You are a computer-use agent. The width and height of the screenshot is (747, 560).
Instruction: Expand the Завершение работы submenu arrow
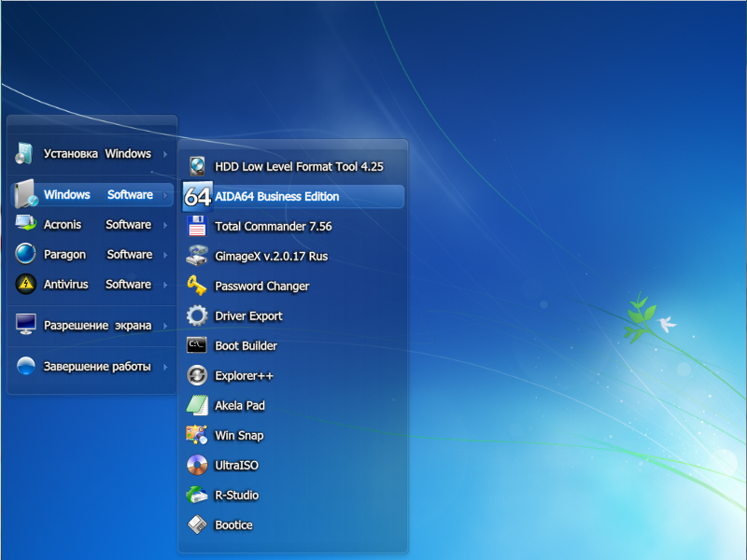coord(165,367)
